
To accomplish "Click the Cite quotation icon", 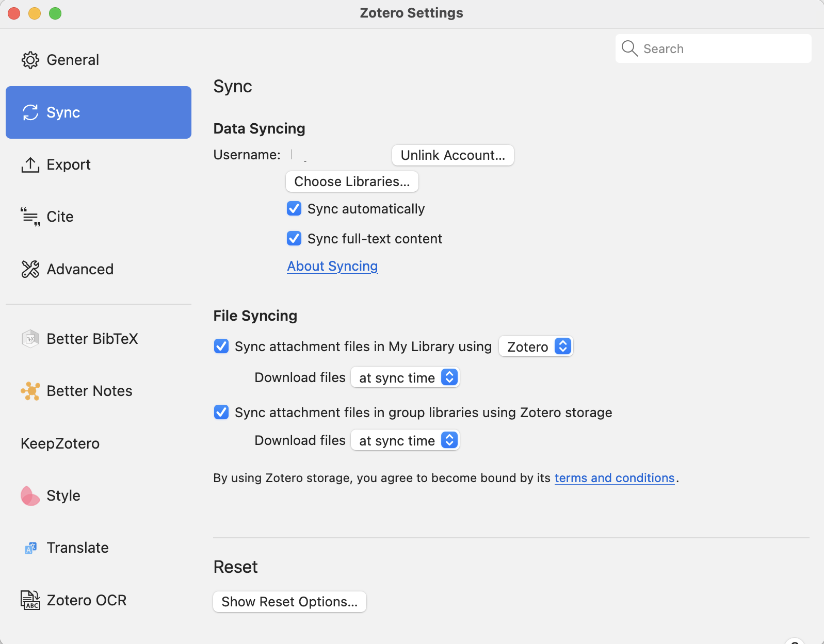I will click(x=30, y=217).
